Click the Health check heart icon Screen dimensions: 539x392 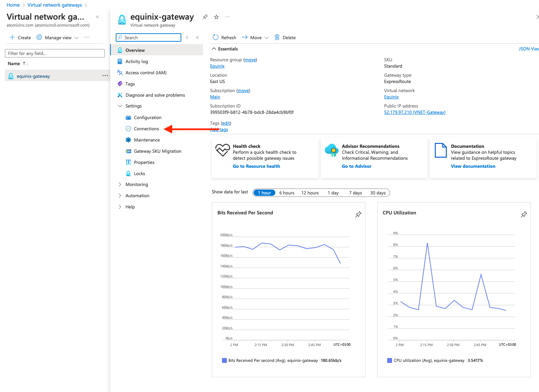[223, 150]
